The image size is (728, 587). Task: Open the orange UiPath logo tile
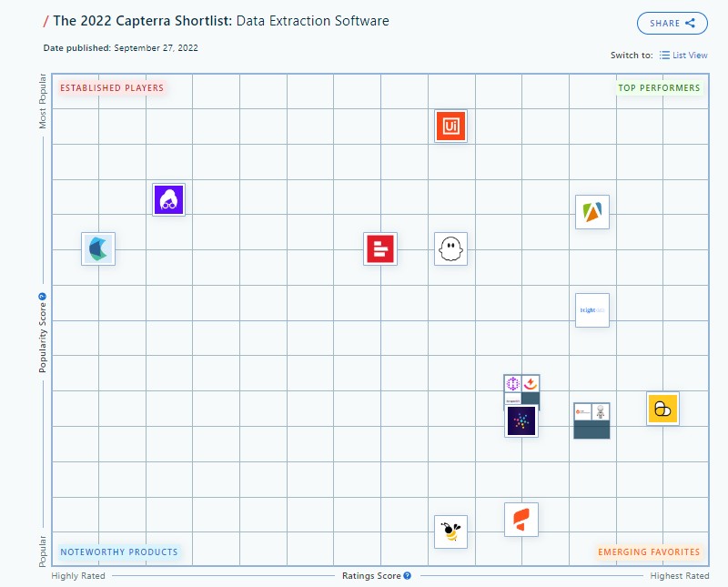pyautogui.click(x=450, y=126)
